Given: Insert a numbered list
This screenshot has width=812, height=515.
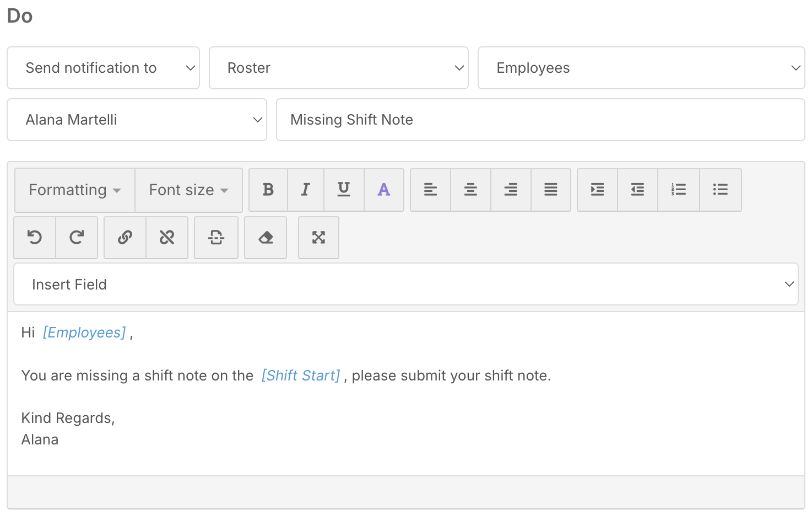Looking at the screenshot, I should point(679,190).
